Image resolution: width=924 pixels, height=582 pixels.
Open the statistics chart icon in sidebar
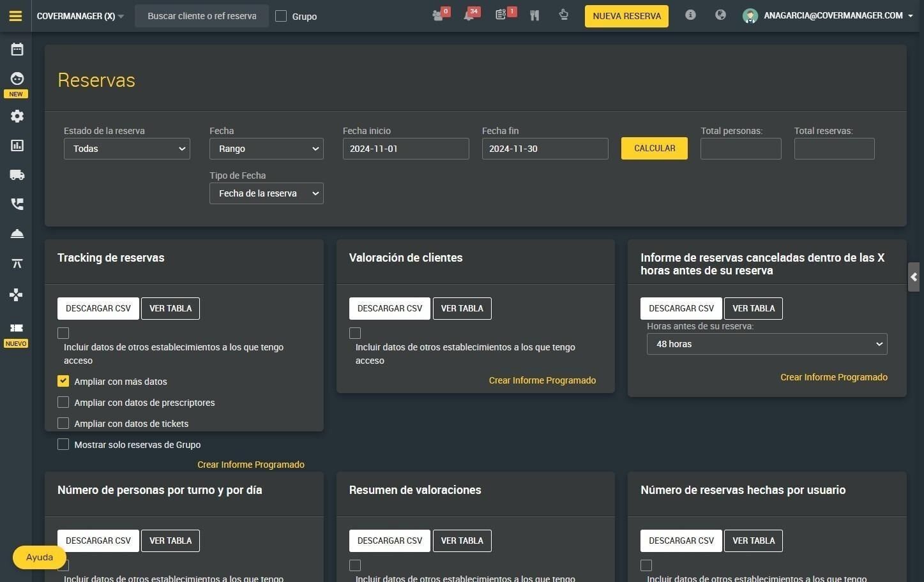pos(17,145)
